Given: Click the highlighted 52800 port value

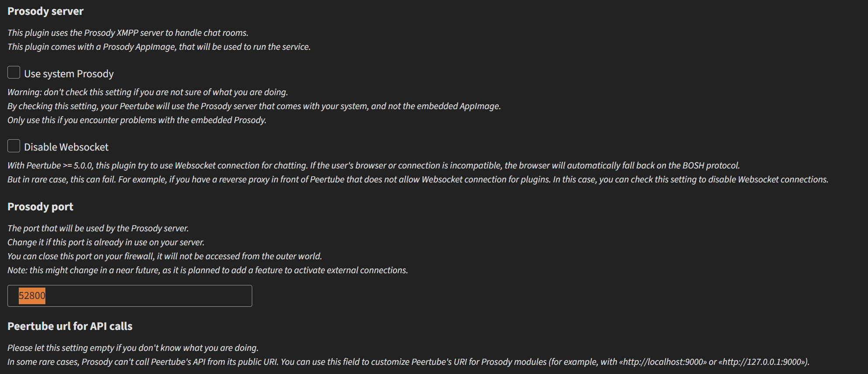Looking at the screenshot, I should point(32,296).
